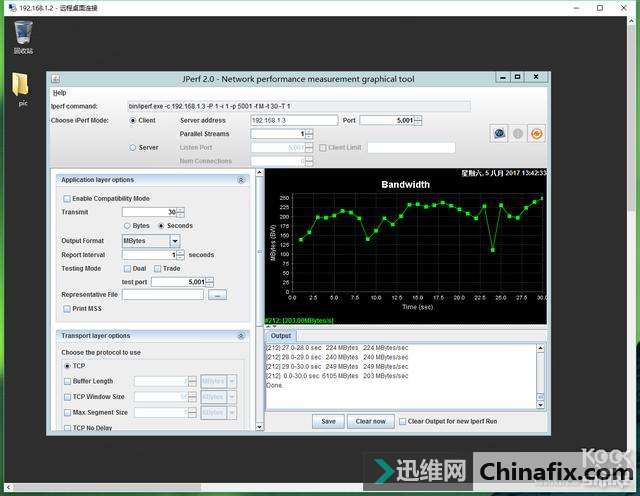Screen dimensions: 640x496
Task: Switch to the Output tab
Action: pyautogui.click(x=281, y=336)
